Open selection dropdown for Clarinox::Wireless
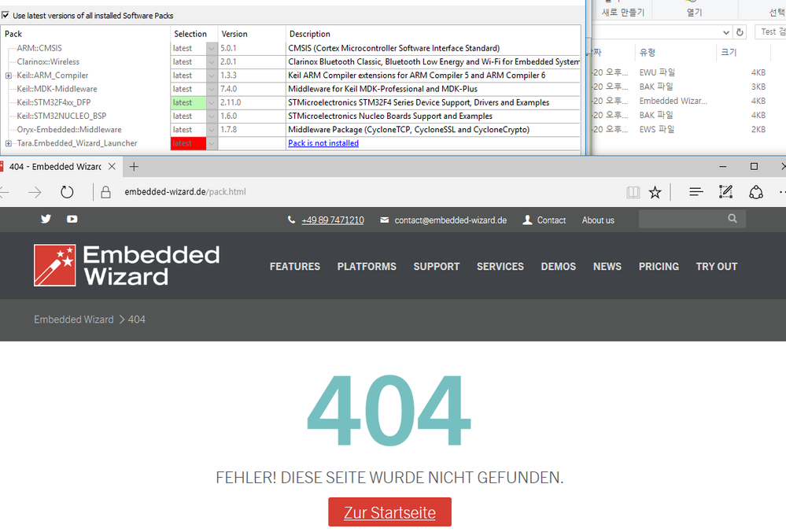The height and width of the screenshot is (532, 786). tap(212, 61)
